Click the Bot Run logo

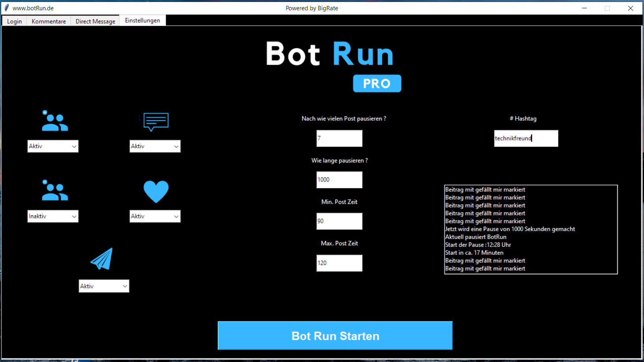[329, 54]
